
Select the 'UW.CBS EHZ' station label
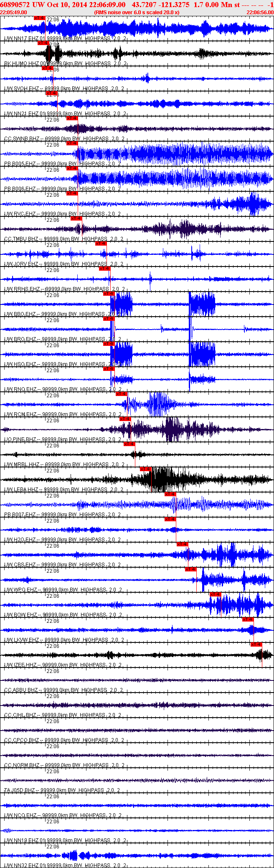pyautogui.click(x=20, y=565)
